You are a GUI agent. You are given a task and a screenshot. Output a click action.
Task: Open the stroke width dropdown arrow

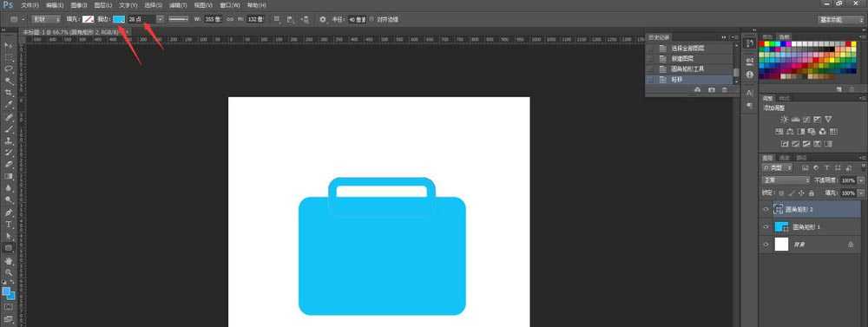point(161,19)
